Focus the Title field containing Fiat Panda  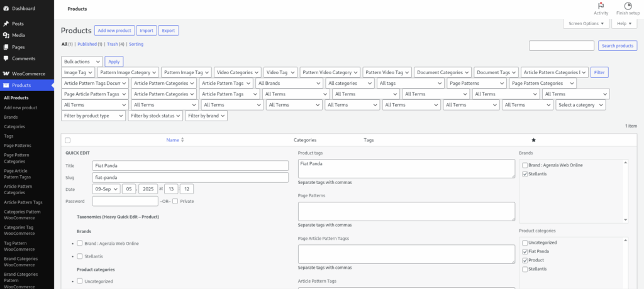[x=191, y=165]
